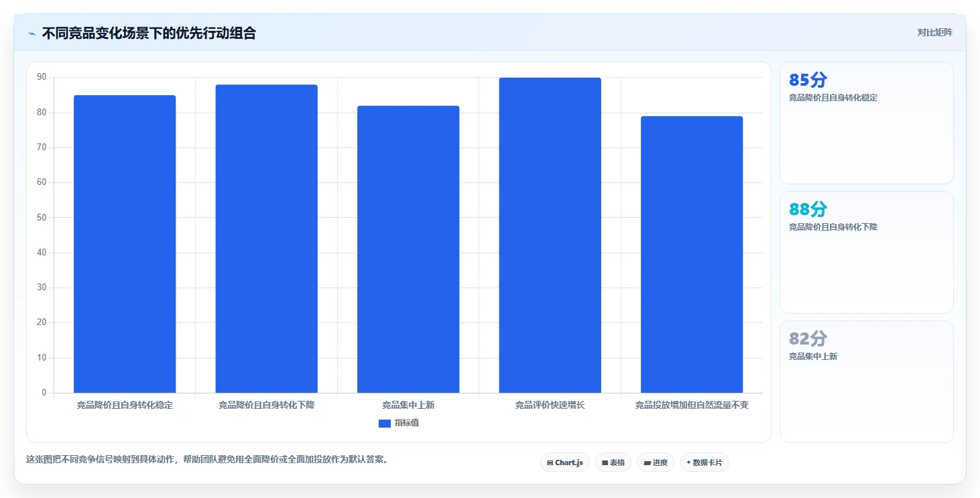
Task: Open the 88分 data card
Action: tap(867, 253)
